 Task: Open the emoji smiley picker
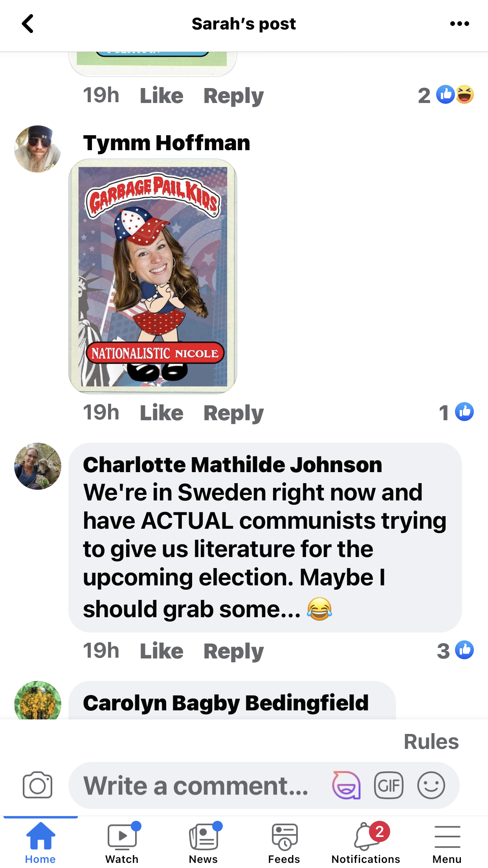pos(431,785)
